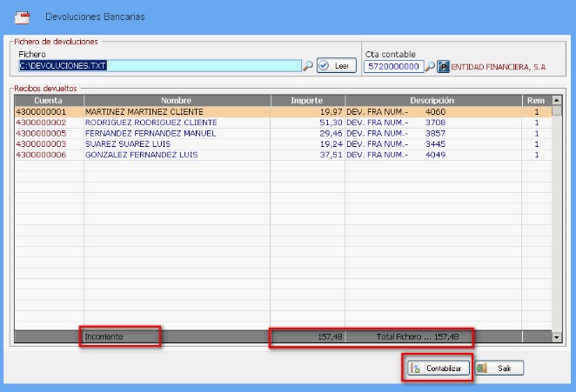Click the Cuenta column header
This screenshot has height=392, width=576.
(x=49, y=101)
